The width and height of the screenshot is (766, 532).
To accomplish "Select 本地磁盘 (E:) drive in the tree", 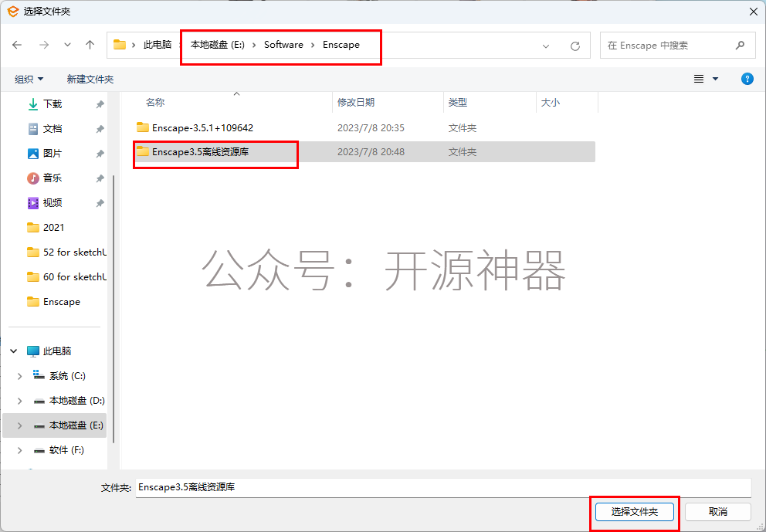I will click(76, 425).
